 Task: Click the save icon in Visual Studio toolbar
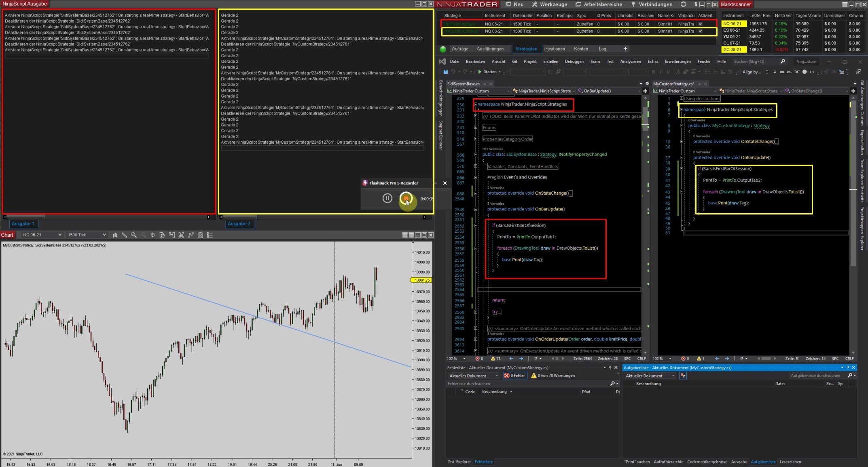pyautogui.click(x=445, y=72)
